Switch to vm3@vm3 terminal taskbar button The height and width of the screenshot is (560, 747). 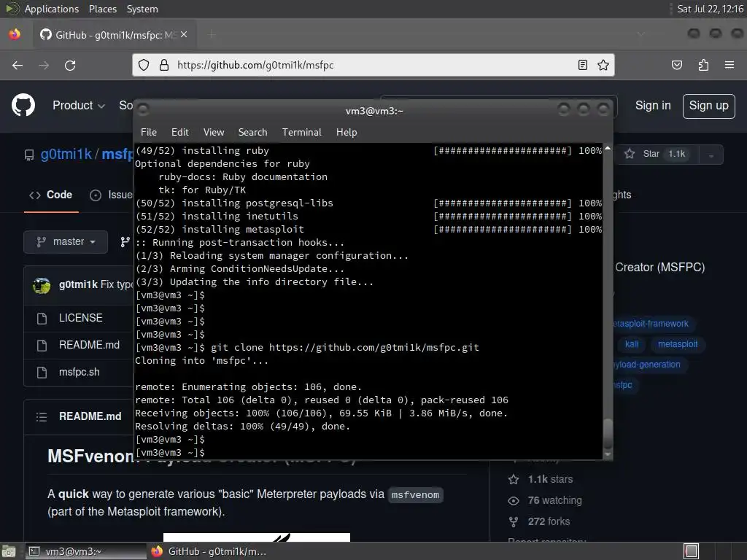(85, 551)
